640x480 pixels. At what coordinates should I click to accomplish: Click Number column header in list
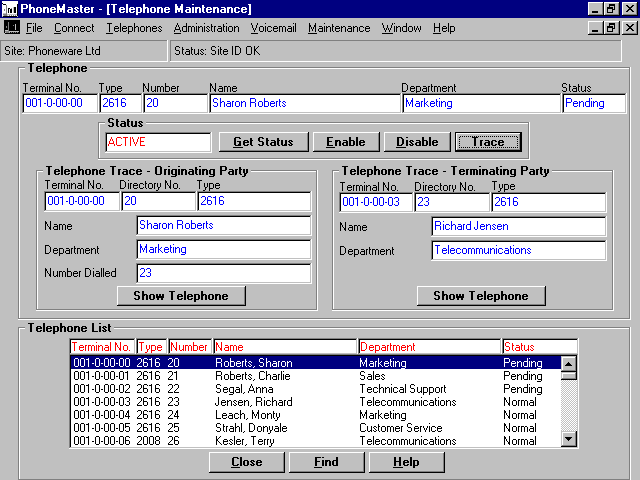(x=190, y=347)
